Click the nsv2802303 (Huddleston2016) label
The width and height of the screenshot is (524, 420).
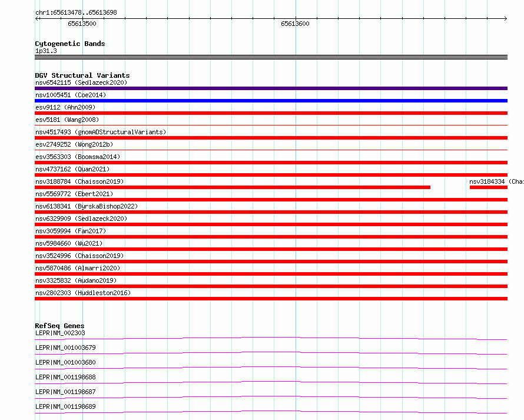click(x=83, y=293)
